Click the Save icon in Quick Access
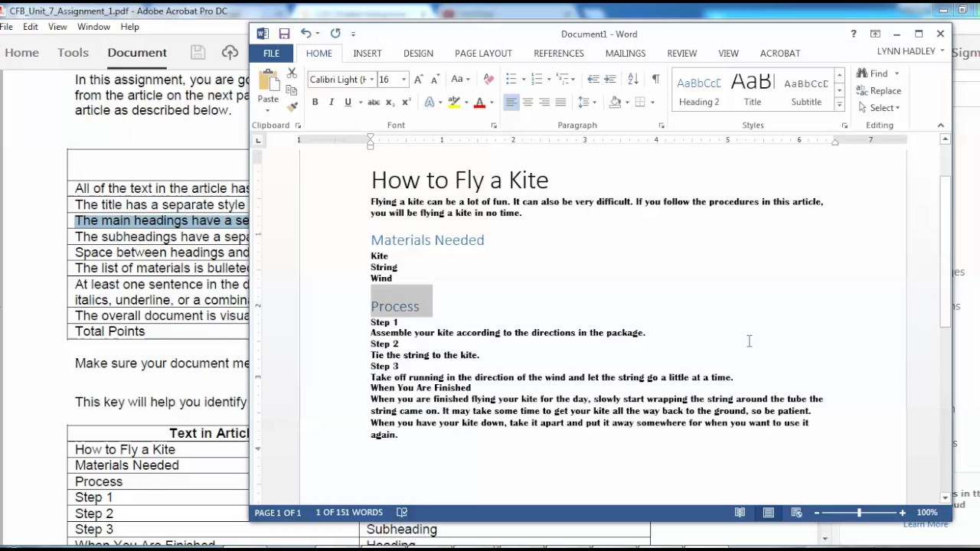This screenshot has width=980, height=551. tap(284, 34)
